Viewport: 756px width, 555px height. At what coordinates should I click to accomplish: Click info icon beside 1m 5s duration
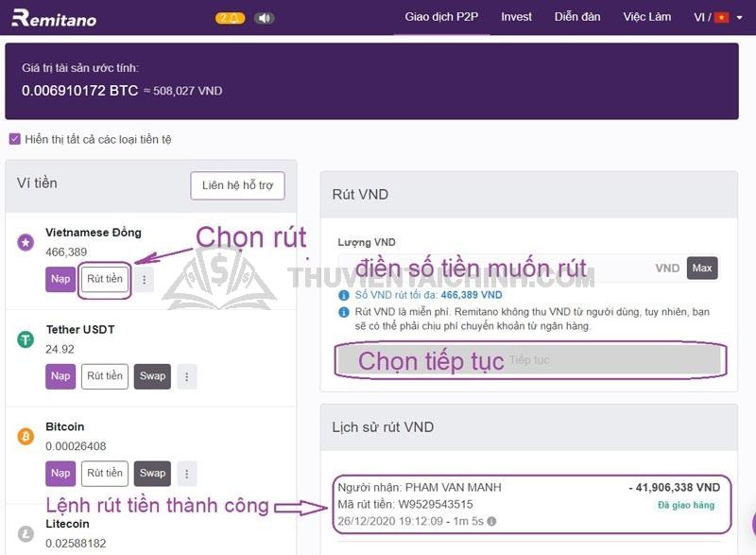point(491,521)
